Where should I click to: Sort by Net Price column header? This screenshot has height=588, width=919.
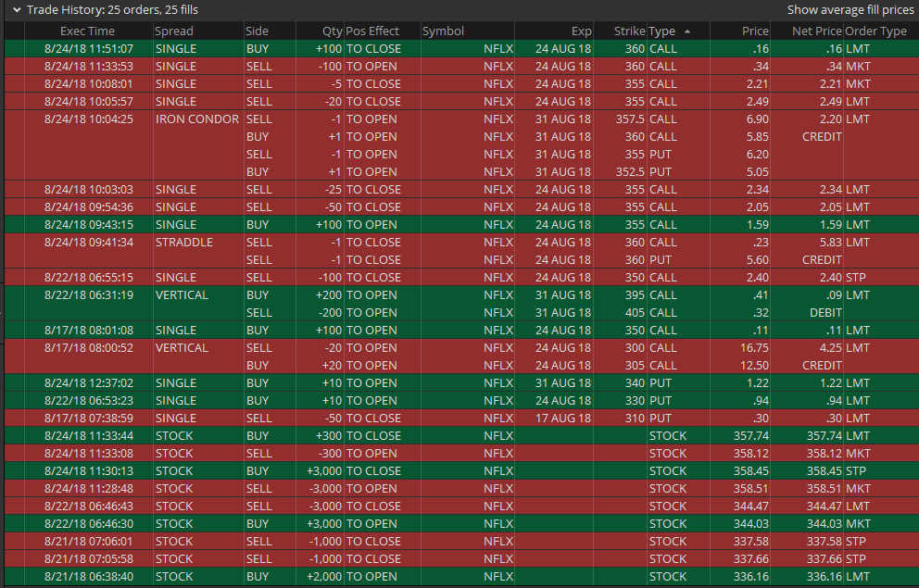point(816,31)
